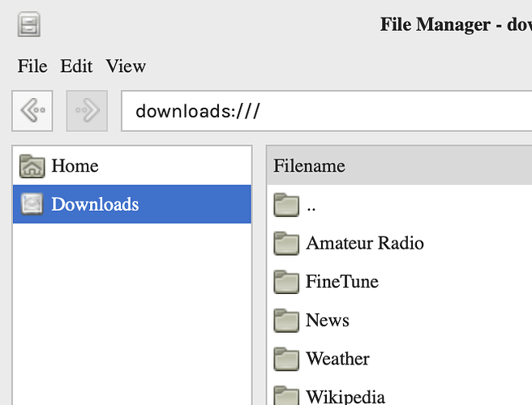This screenshot has width=532, height=405.
Task: Click the downloads:/// address bar
Action: click(x=324, y=111)
